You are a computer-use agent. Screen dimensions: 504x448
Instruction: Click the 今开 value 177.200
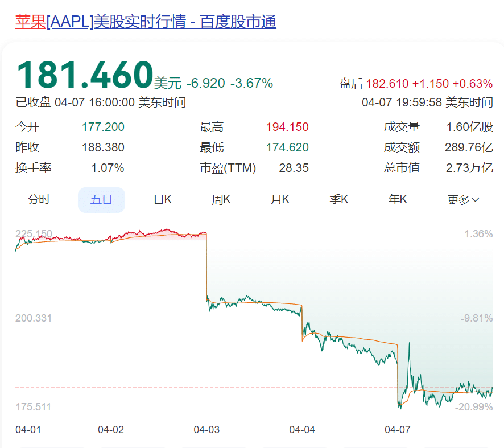(103, 127)
